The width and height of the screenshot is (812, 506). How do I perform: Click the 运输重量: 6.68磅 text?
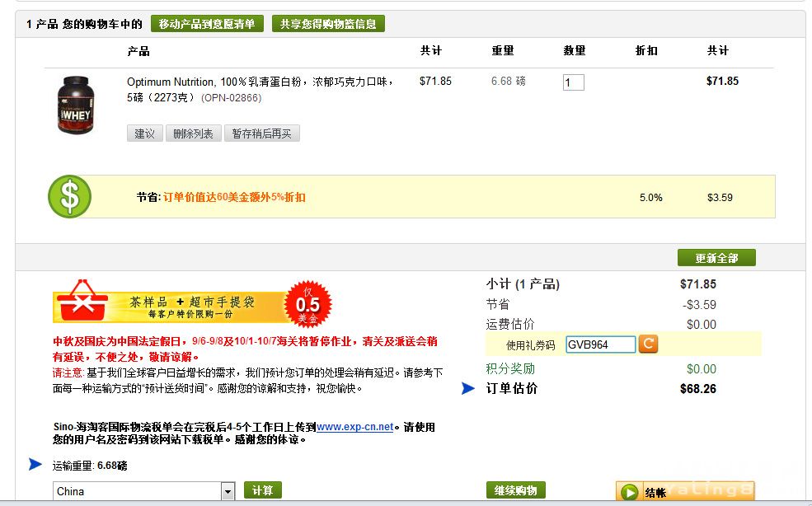[x=90, y=466]
